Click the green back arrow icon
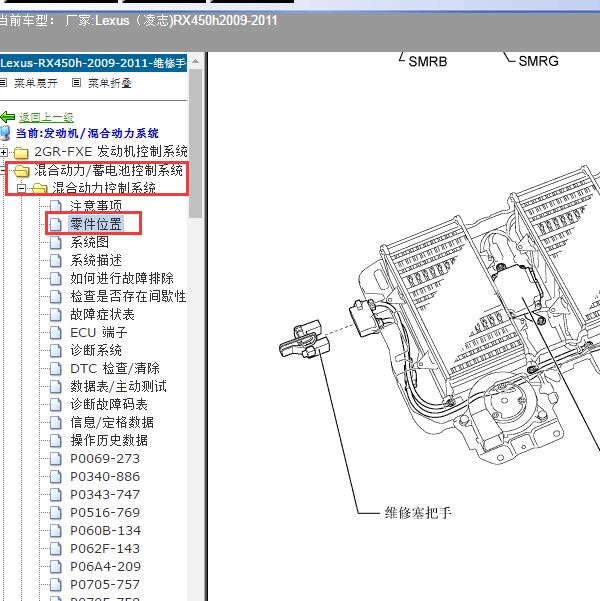 pyautogui.click(x=8, y=117)
